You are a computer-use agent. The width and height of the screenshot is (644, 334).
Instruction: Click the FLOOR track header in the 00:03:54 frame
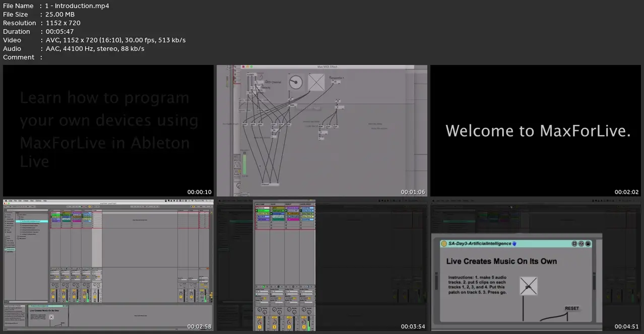(277, 204)
